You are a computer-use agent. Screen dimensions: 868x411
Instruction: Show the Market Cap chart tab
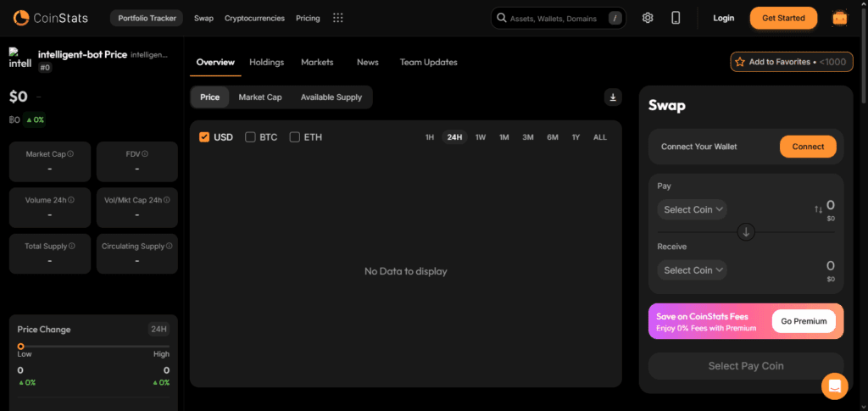pyautogui.click(x=260, y=97)
